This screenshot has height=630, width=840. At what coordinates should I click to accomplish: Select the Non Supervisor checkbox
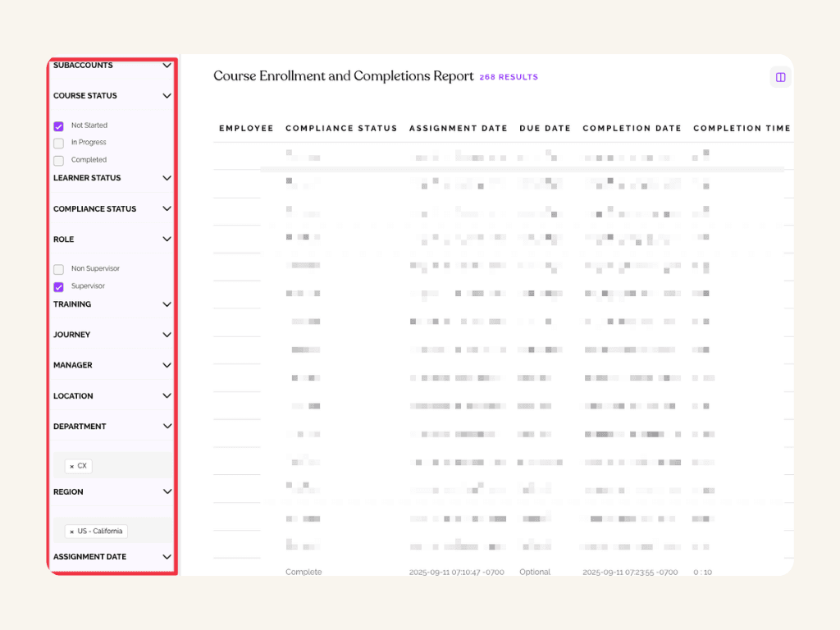pos(59,269)
